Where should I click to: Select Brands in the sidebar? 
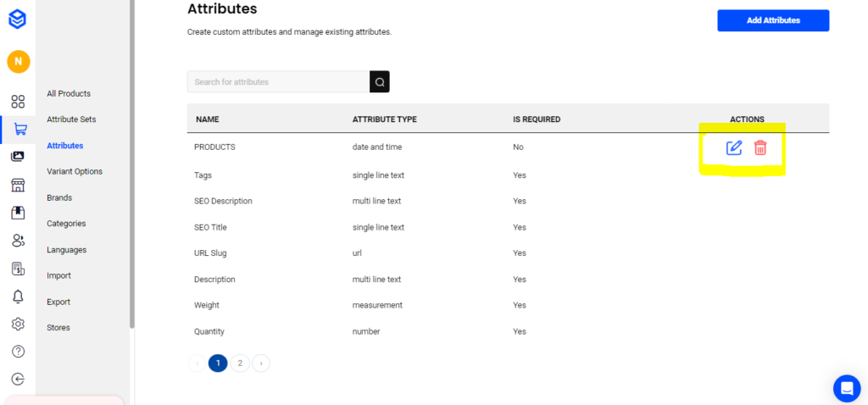(x=59, y=197)
